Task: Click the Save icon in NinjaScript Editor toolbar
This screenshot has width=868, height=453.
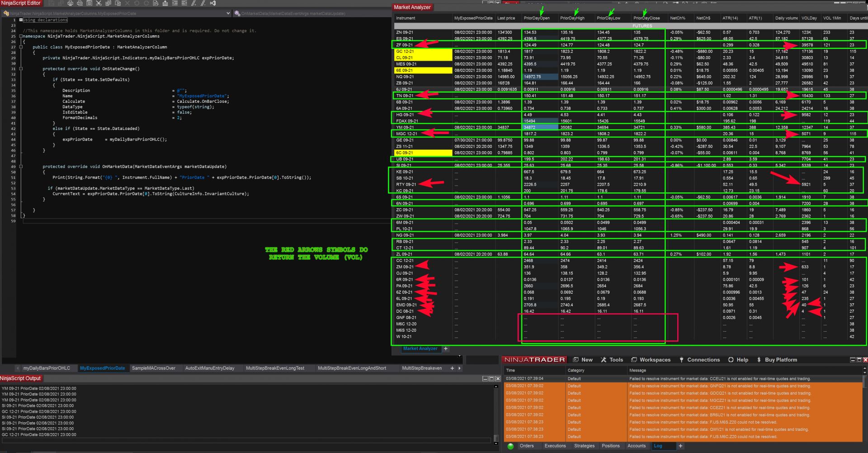Action: [51, 3]
